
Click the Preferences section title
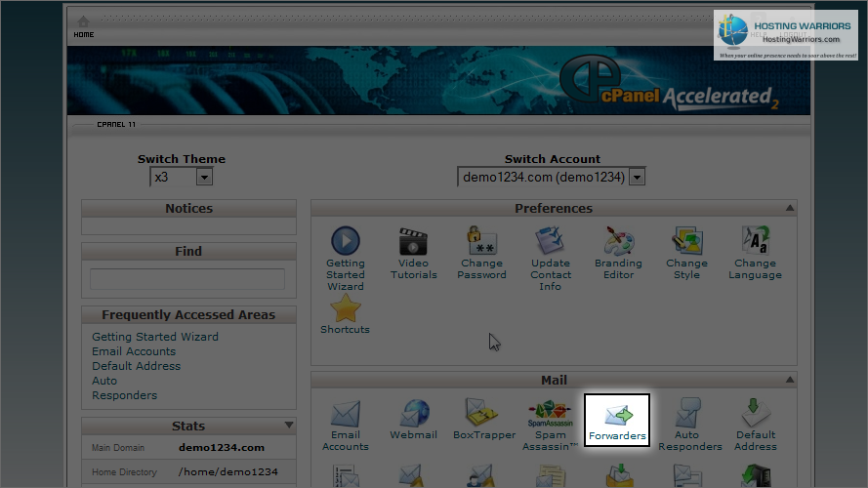pyautogui.click(x=554, y=209)
